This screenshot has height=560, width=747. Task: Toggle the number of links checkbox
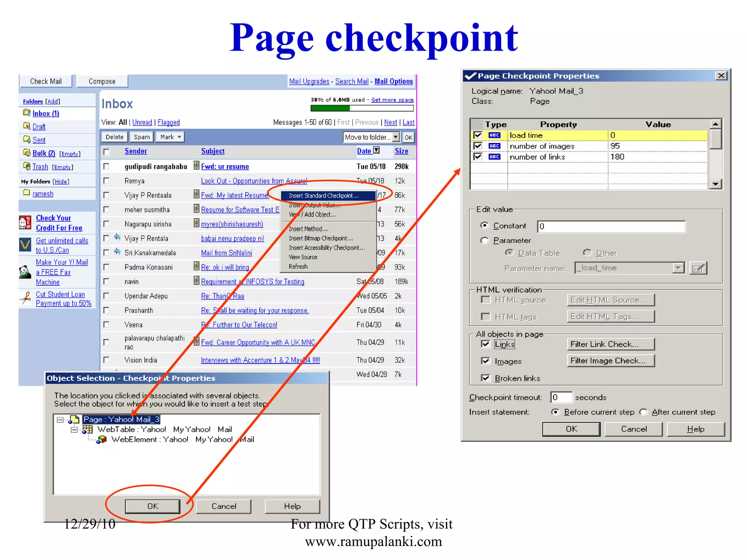click(477, 157)
